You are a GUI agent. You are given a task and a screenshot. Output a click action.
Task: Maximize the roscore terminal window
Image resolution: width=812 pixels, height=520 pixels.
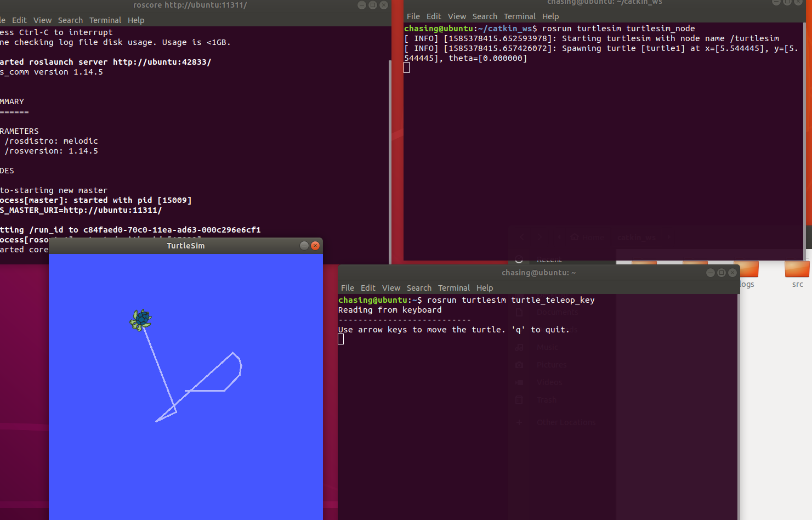tap(373, 5)
